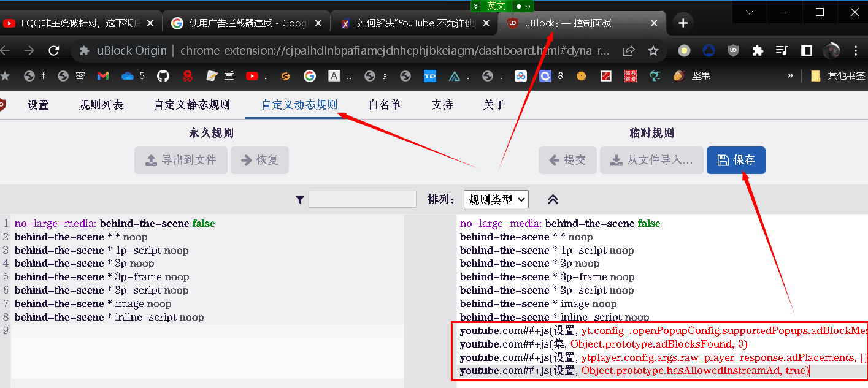Open the GitHub bookmark icon
The image size is (868, 388).
(163, 76)
